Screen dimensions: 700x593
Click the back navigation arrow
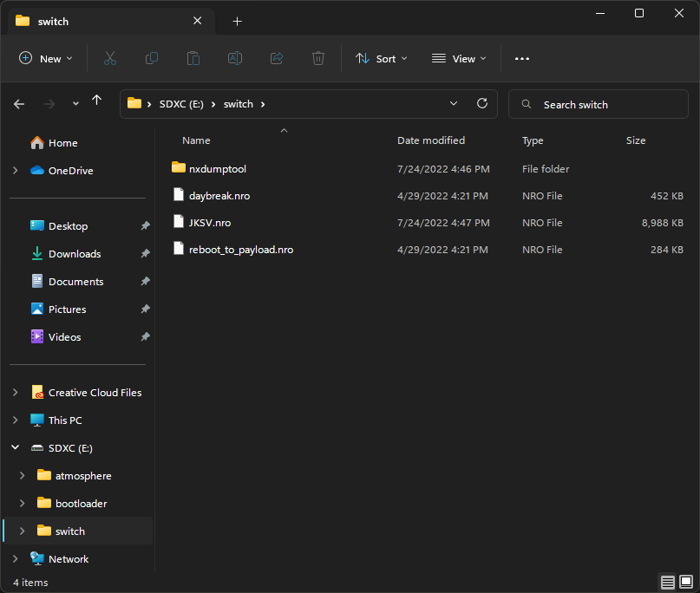coord(19,103)
